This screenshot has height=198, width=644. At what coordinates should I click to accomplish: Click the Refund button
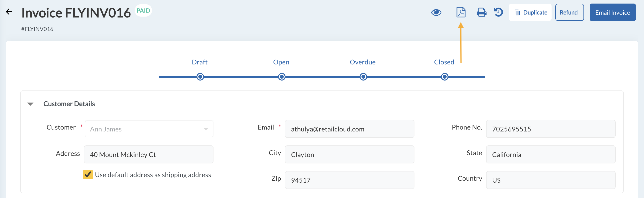pyautogui.click(x=569, y=12)
